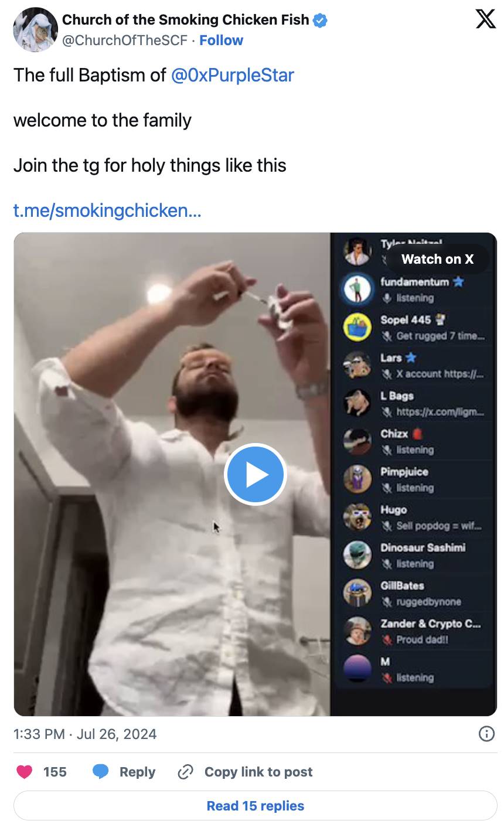Click the verified blue checkmark badge
The image size is (504, 831).
click(320, 21)
